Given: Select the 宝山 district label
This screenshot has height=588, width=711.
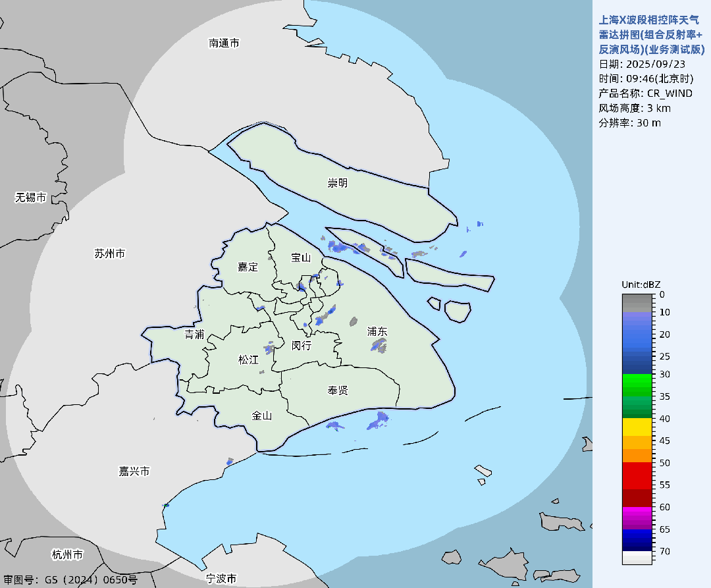Looking at the screenshot, I should coord(301,257).
